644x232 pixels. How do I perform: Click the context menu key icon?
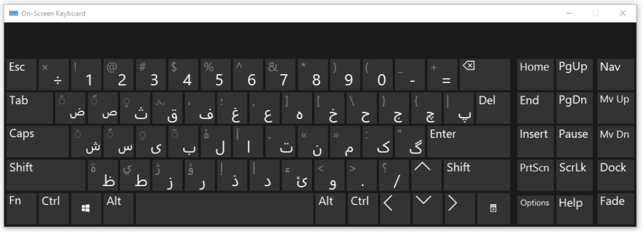[x=493, y=209]
